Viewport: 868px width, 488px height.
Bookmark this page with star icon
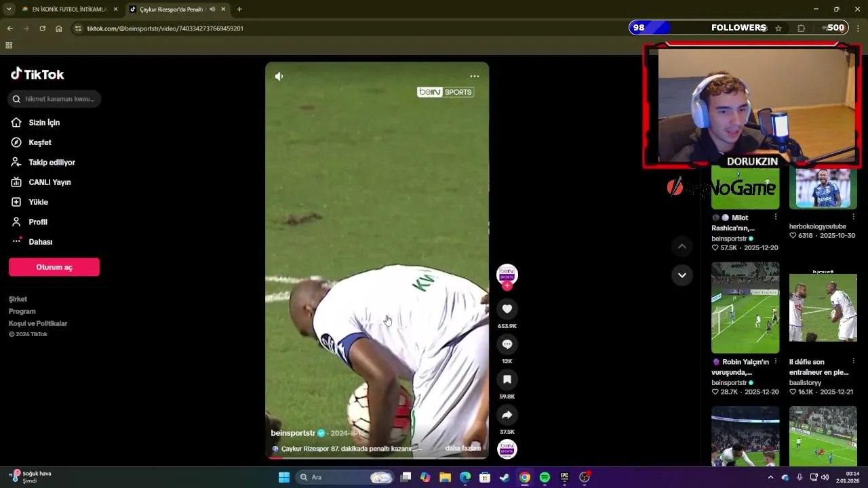(x=778, y=28)
